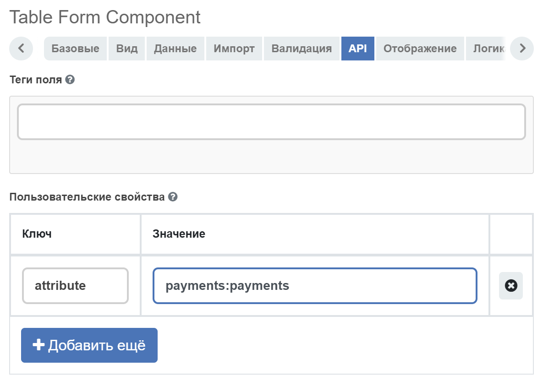Open the Отображение tab
The image size is (543, 392).
click(420, 49)
